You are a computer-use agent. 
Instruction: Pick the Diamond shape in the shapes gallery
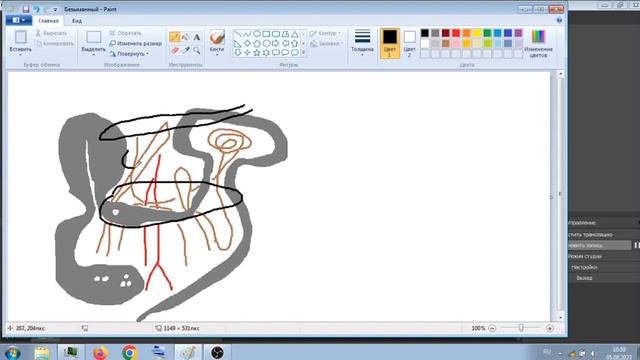[x=247, y=43]
